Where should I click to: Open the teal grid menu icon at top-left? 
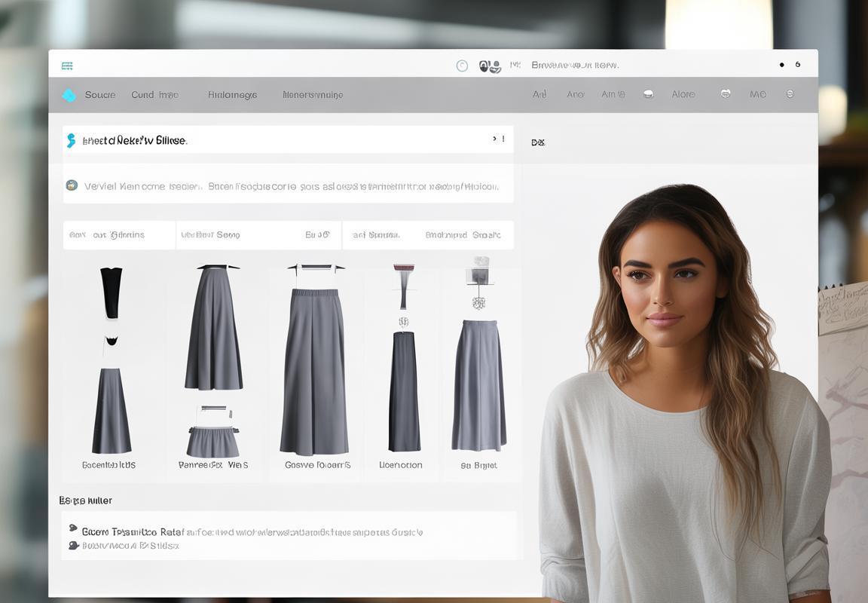tap(67, 66)
